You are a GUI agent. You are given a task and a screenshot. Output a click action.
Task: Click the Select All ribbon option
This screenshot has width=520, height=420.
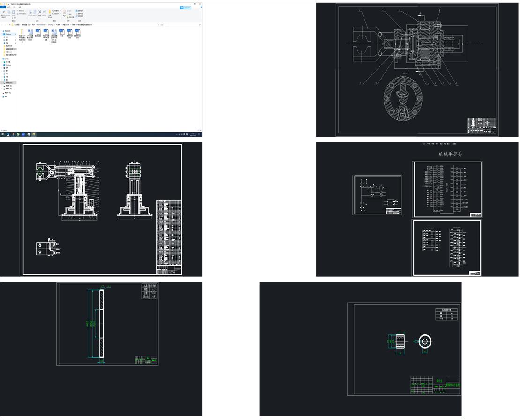point(80,10)
